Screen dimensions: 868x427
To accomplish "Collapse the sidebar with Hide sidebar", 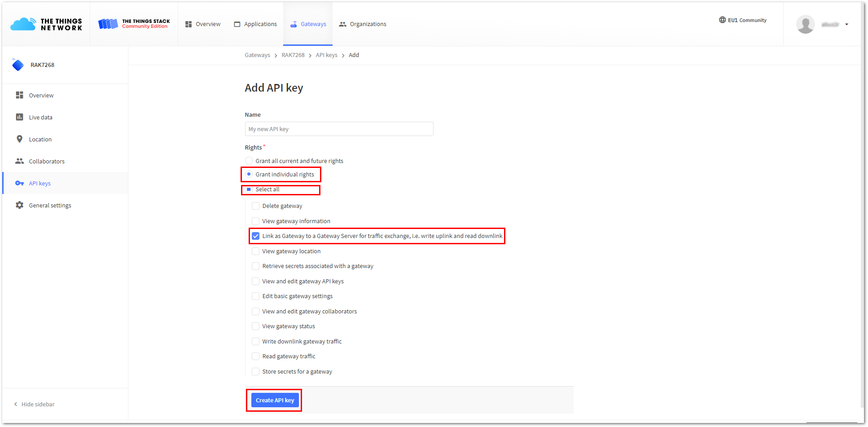I will [x=35, y=404].
